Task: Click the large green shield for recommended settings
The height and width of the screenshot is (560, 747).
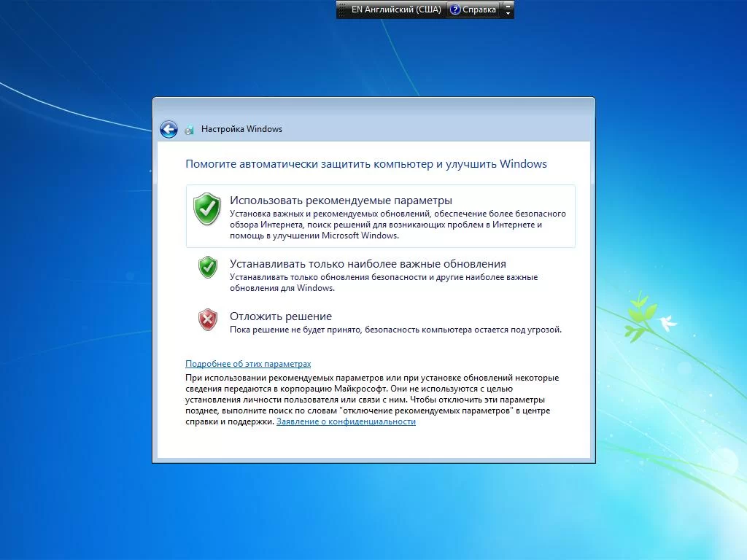Action: click(x=206, y=209)
